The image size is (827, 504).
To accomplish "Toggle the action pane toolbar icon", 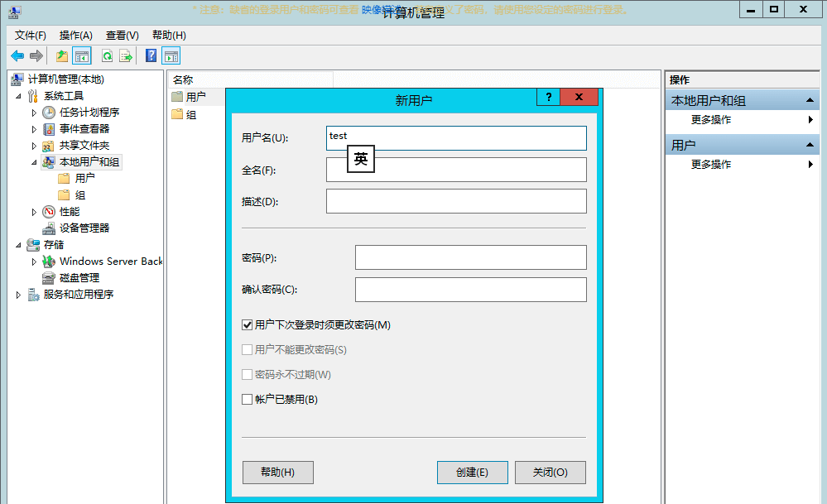I will 171,55.
